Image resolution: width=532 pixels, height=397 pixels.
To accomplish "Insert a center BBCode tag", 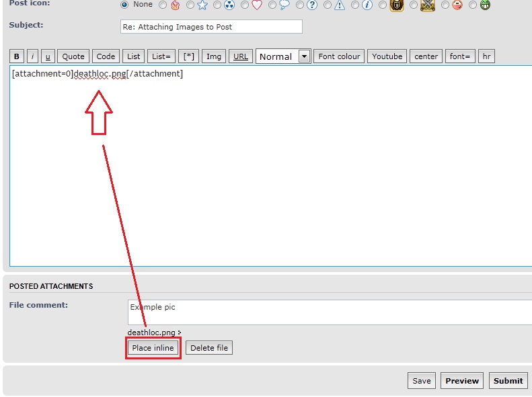I will point(426,56).
